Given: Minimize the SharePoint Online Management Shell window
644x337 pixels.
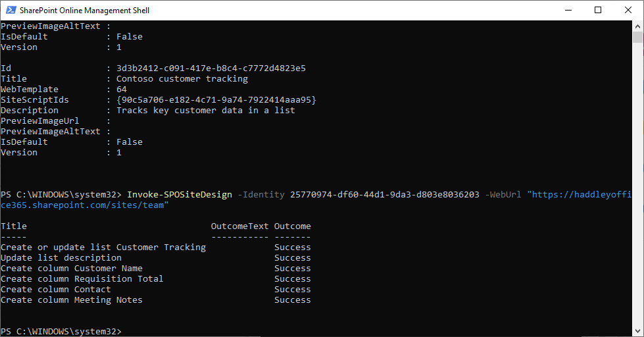Looking at the screenshot, I should [567, 11].
